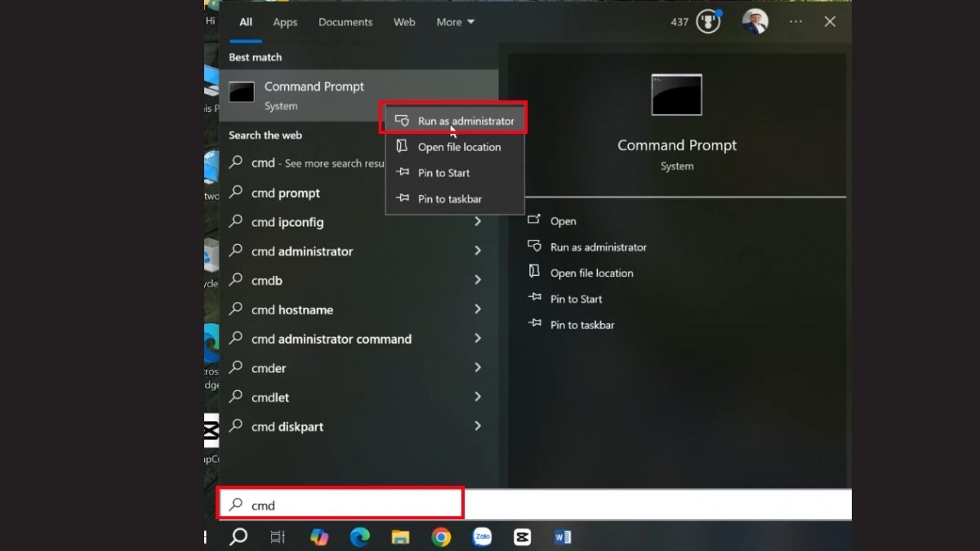
Task: Choose Open file location in the context menu
Action: point(454,147)
